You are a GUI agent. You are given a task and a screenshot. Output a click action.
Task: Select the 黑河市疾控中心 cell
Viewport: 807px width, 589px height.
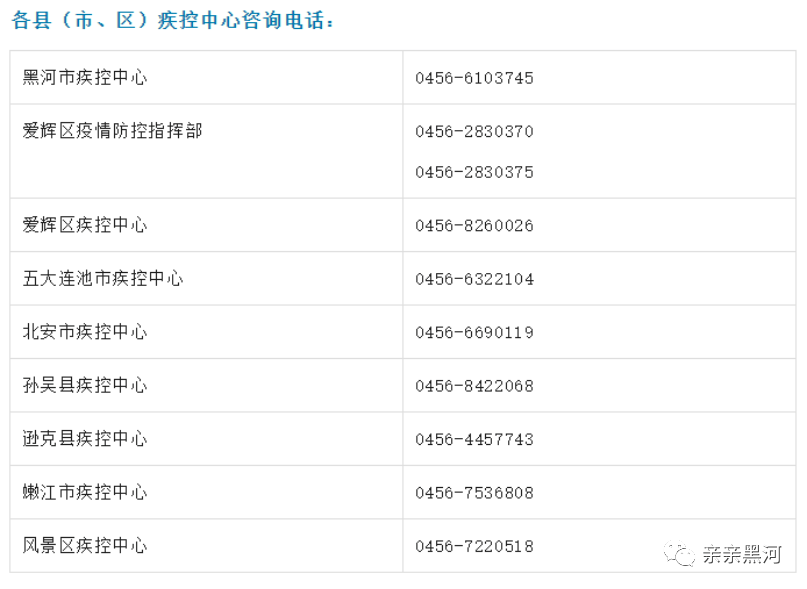[85, 78]
